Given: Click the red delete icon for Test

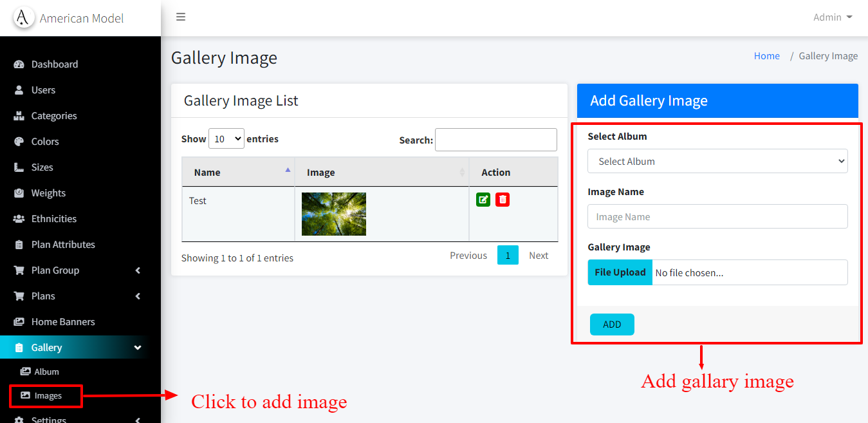Looking at the screenshot, I should [x=503, y=200].
